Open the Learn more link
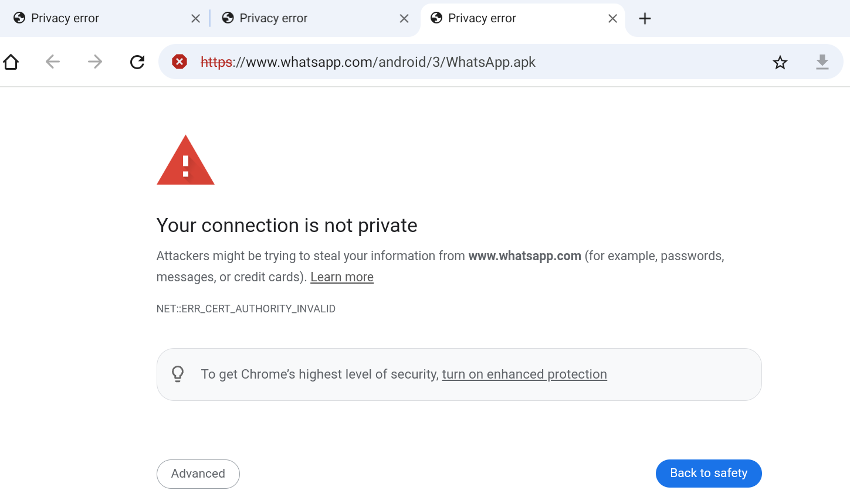Image resolution: width=850 pixels, height=504 pixels. [341, 277]
